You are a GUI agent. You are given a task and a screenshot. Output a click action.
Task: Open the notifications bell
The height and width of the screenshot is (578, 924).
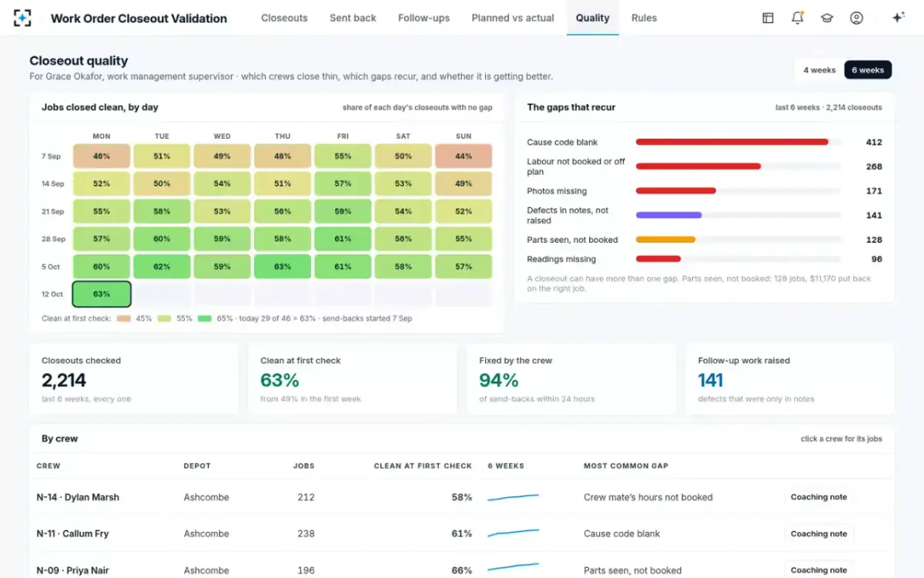(x=798, y=18)
